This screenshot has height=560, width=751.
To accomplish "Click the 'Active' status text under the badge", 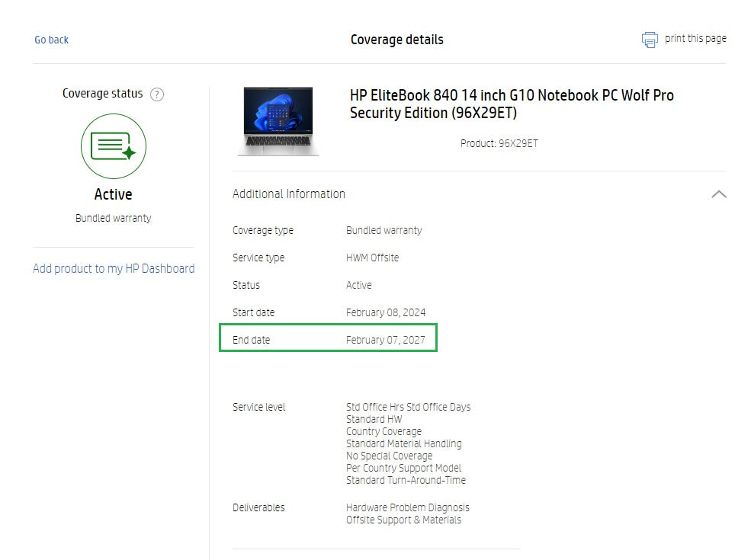I will point(113,194).
